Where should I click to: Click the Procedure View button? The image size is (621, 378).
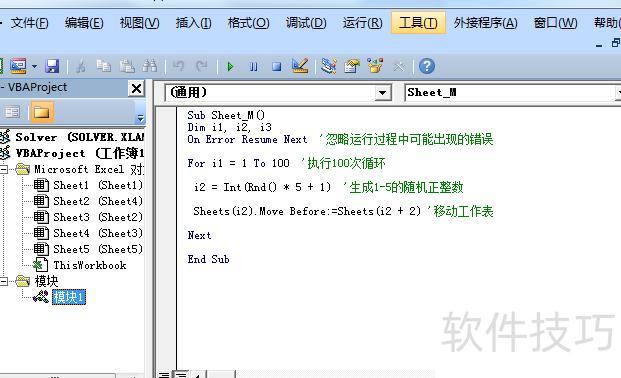(164, 374)
